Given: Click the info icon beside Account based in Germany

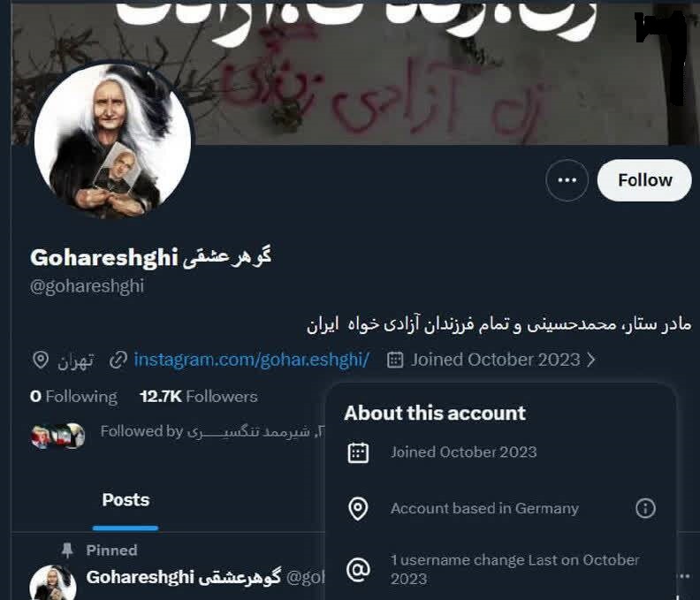Looking at the screenshot, I should pyautogui.click(x=645, y=508).
